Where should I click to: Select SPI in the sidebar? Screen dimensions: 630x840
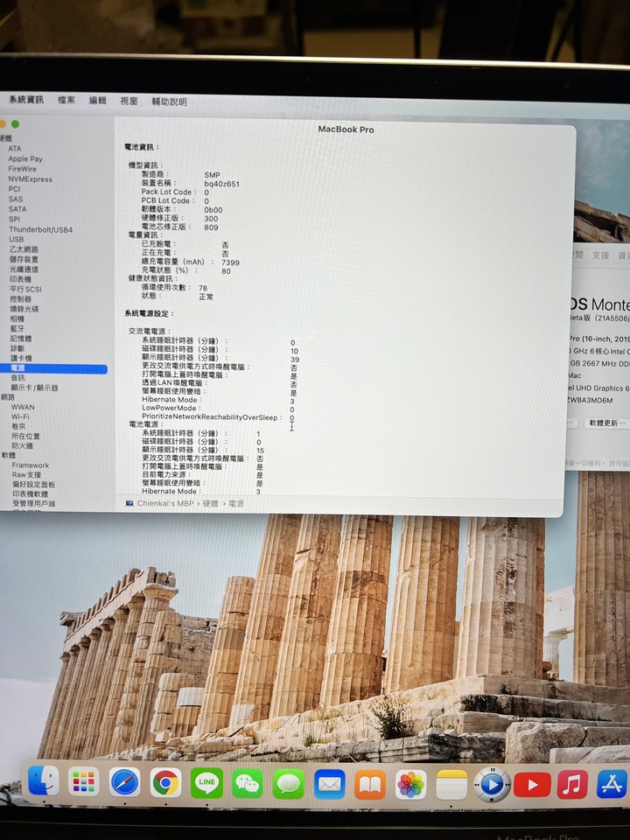(15, 219)
